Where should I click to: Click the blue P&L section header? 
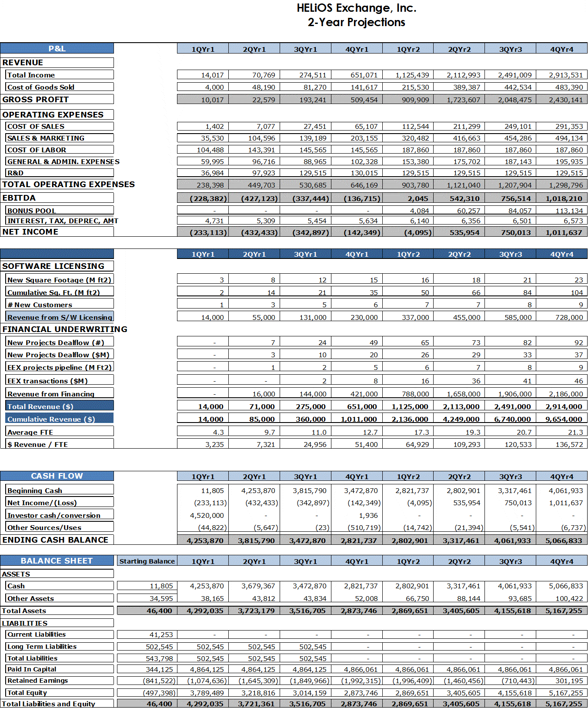click(57, 48)
